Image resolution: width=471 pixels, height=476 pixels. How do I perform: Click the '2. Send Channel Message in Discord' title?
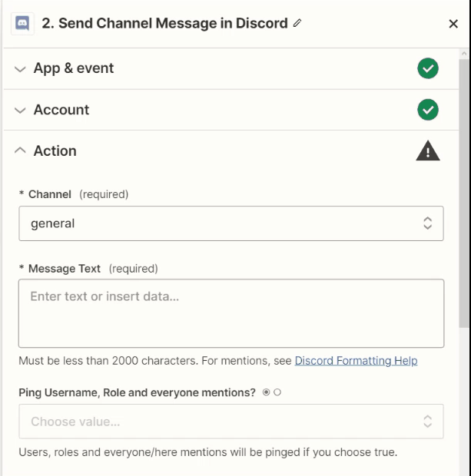164,23
